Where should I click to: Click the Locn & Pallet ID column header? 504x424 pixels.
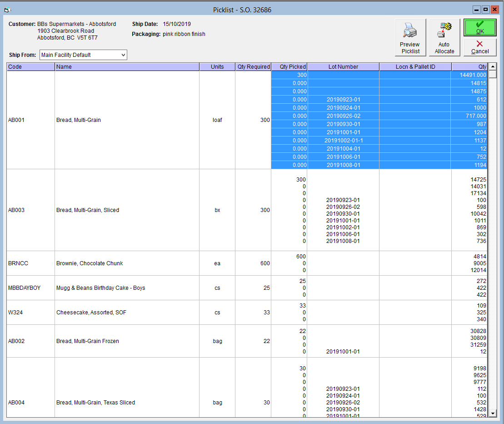click(415, 66)
